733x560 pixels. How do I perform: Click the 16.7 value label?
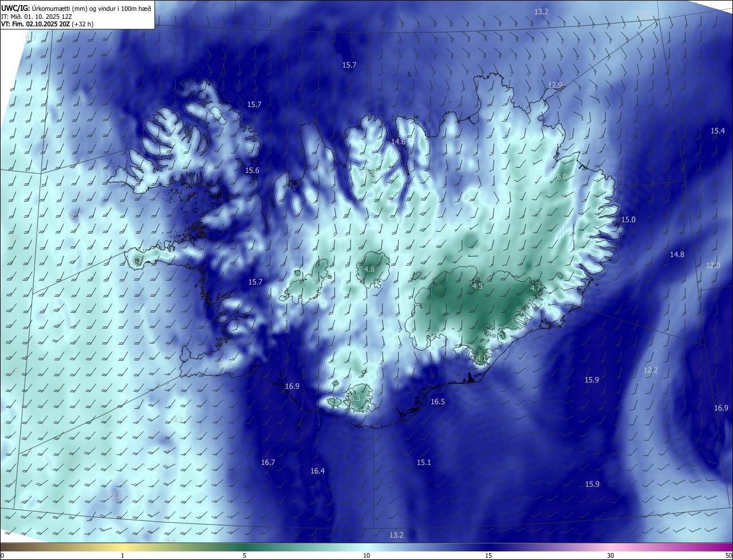click(268, 462)
